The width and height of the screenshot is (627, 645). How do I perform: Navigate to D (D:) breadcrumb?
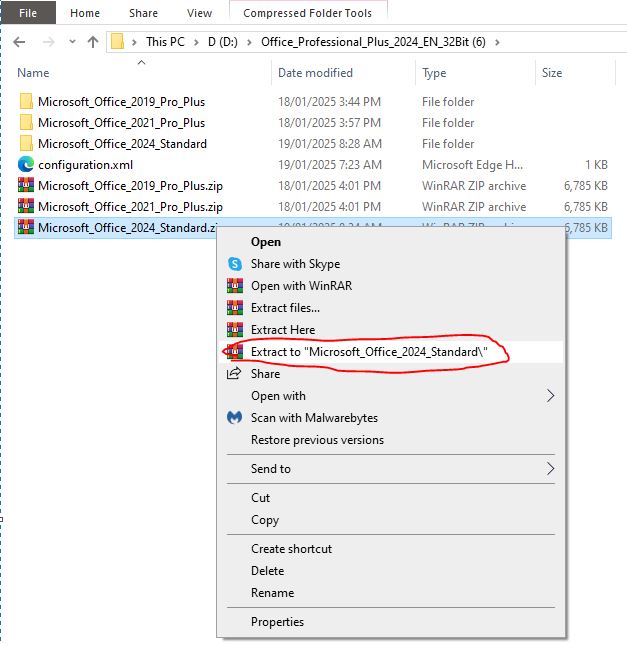[223, 42]
